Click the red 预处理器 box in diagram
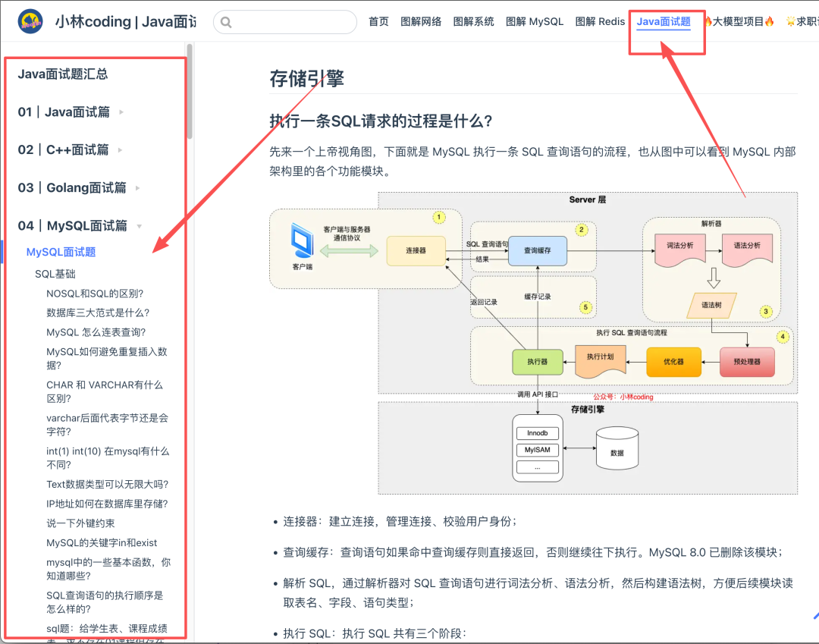The height and width of the screenshot is (644, 819). coord(747,362)
